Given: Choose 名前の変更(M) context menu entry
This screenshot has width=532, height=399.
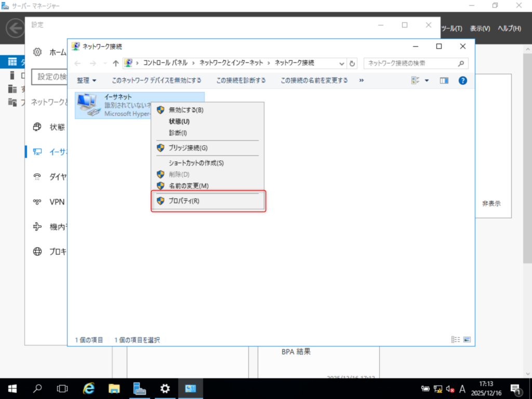Looking at the screenshot, I should point(188,186).
